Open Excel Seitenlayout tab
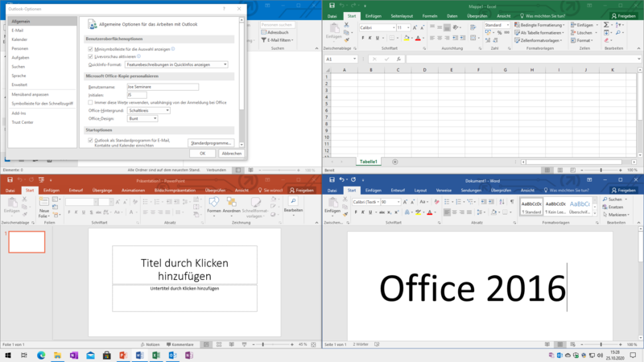This screenshot has height=362, width=644. [402, 16]
